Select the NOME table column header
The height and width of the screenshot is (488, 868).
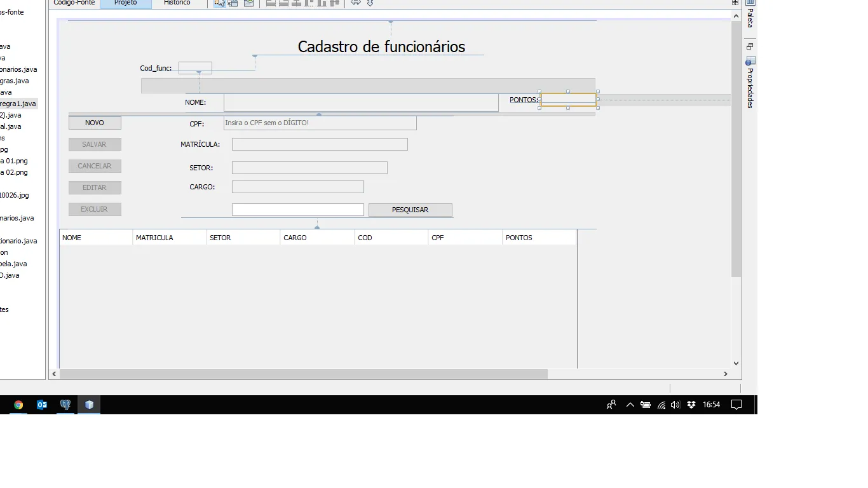pyautogui.click(x=96, y=238)
